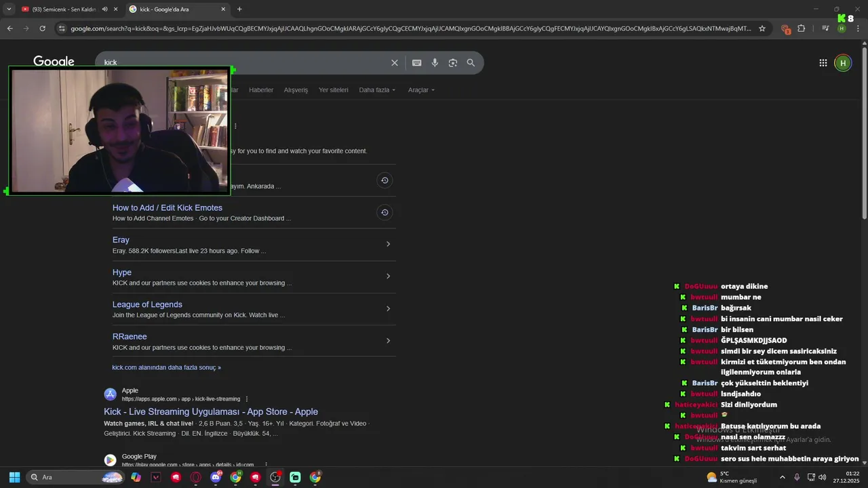Click the history icon beside the first sitelink
Screen dimensions: 868x488
[384, 180]
